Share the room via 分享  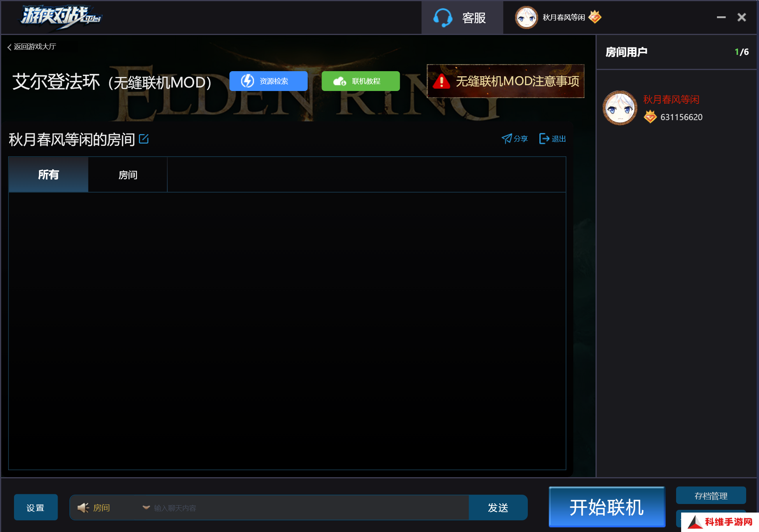(x=515, y=139)
